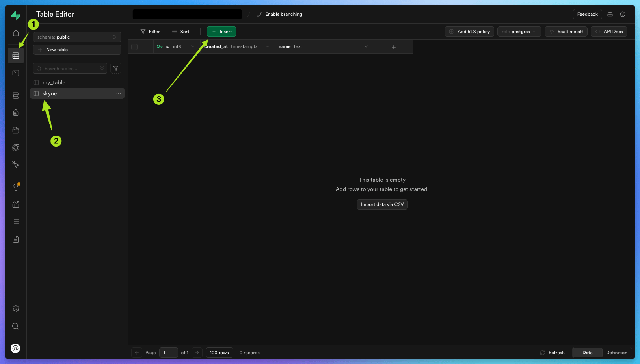Open the Database sidebar icon
640x364 pixels.
tap(16, 96)
